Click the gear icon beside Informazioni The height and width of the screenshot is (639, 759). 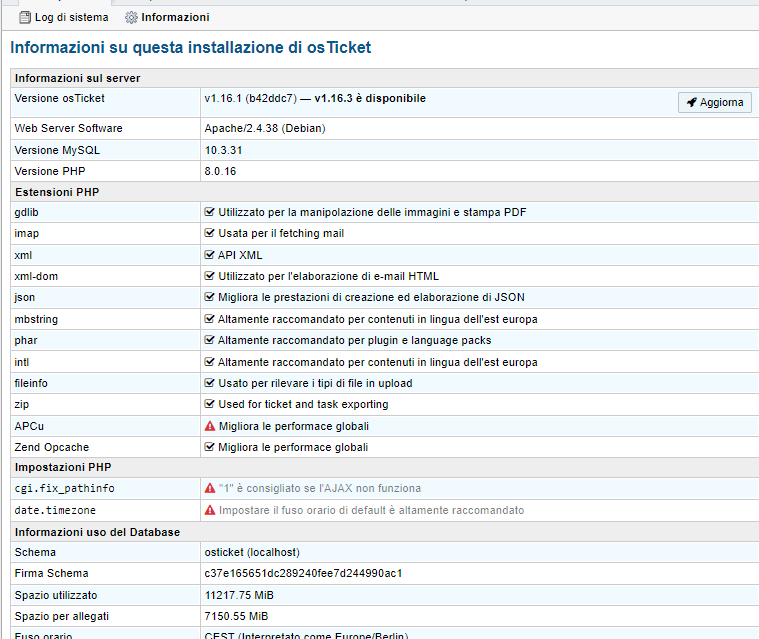click(x=131, y=17)
